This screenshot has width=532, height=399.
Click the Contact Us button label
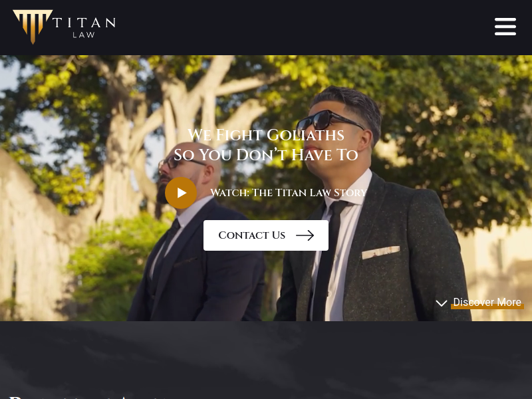pyautogui.click(x=252, y=235)
